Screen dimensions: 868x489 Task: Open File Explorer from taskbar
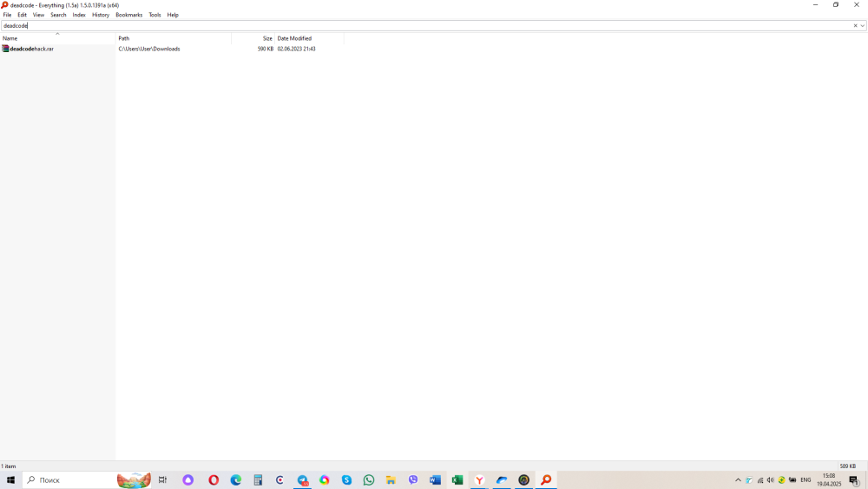391,480
